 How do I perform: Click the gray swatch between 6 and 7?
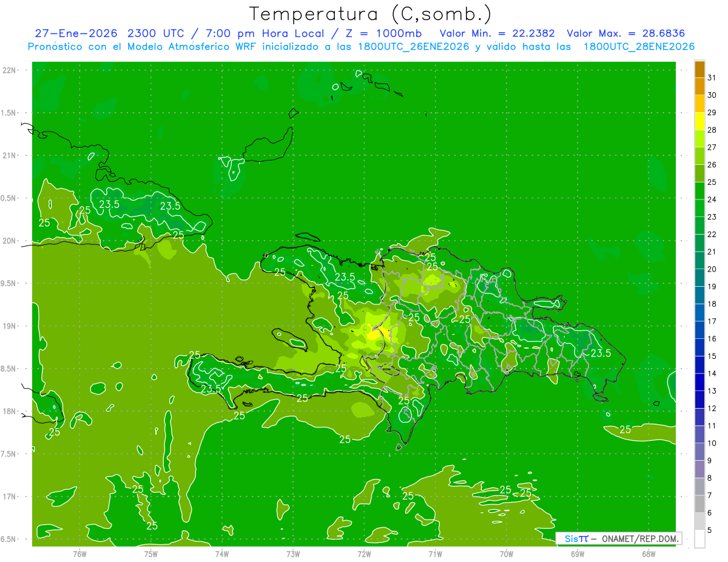click(699, 504)
